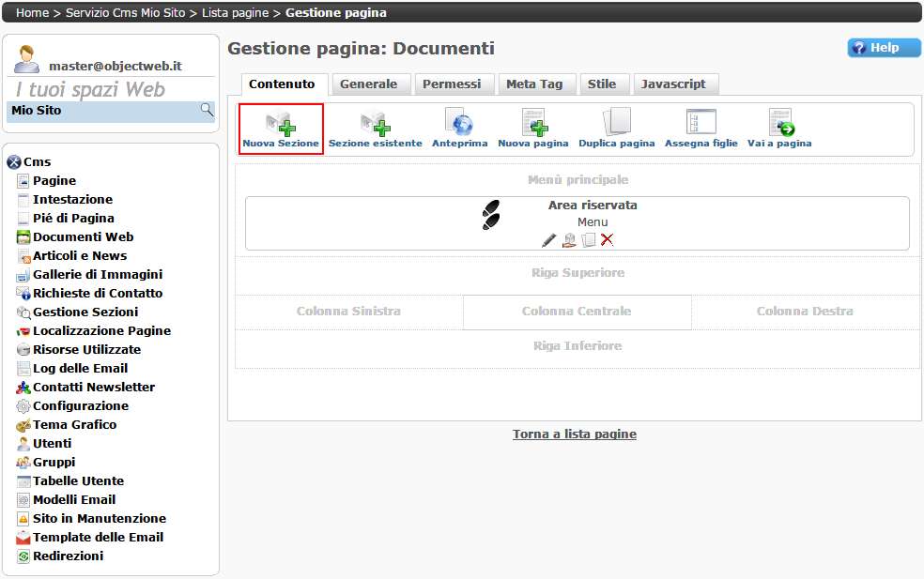Switch to the Generale tab

[x=368, y=84]
